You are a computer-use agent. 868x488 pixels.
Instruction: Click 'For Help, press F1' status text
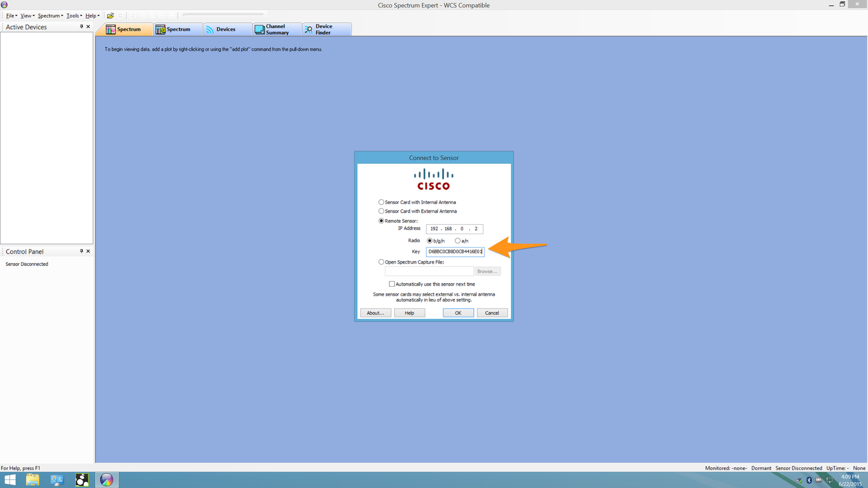[20, 468]
